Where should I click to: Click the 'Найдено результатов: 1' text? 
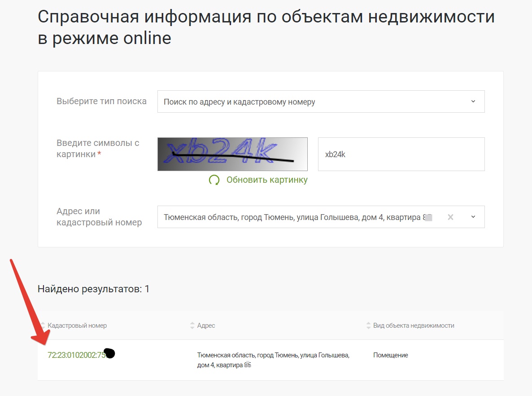[93, 289]
